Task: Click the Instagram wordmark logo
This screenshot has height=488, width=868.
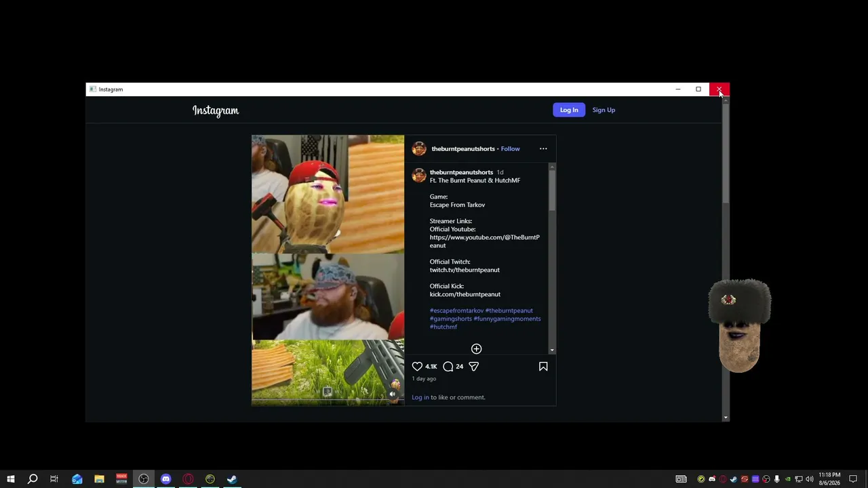Action: point(216,110)
